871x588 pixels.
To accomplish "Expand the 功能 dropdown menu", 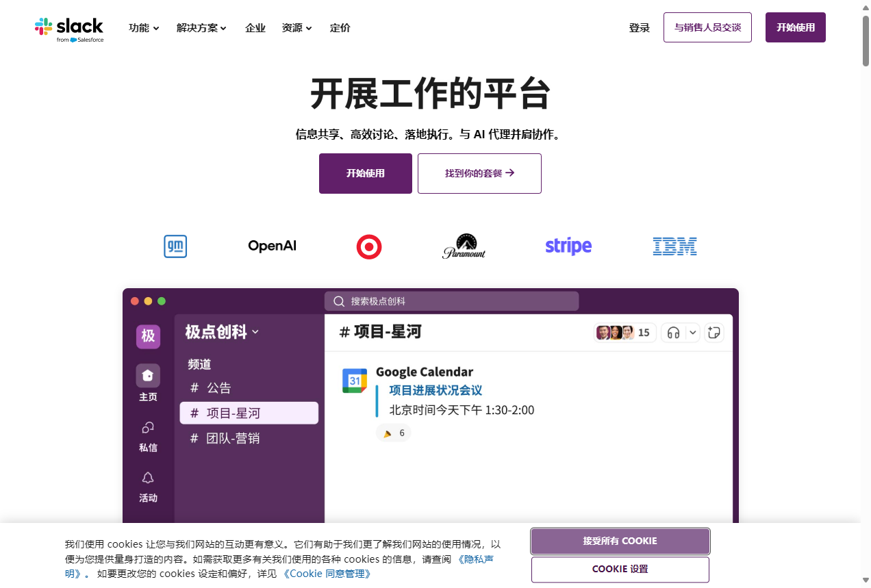I will pyautogui.click(x=144, y=28).
